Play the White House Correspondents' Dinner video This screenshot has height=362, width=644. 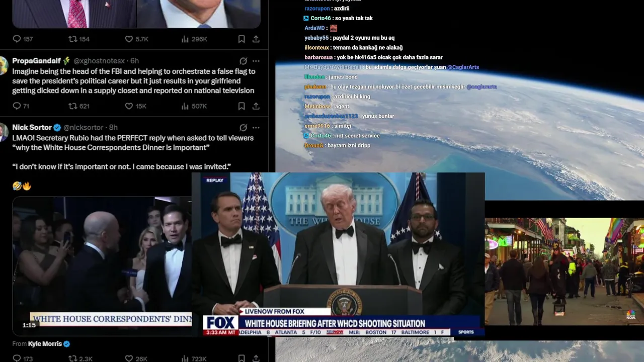tap(102, 266)
